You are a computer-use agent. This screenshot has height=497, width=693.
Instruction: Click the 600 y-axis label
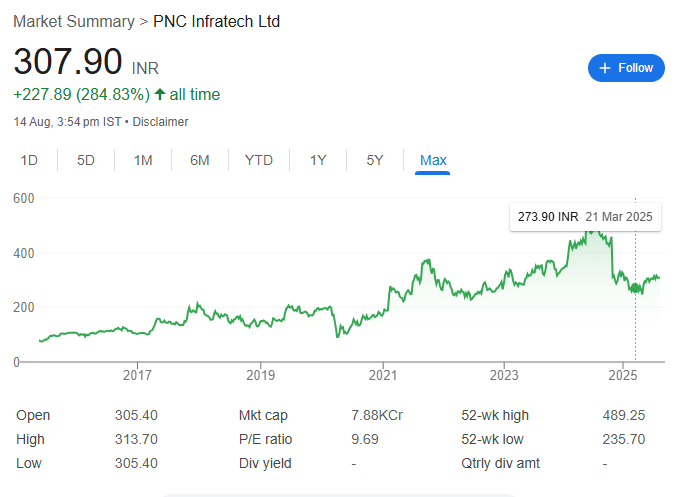[23, 198]
